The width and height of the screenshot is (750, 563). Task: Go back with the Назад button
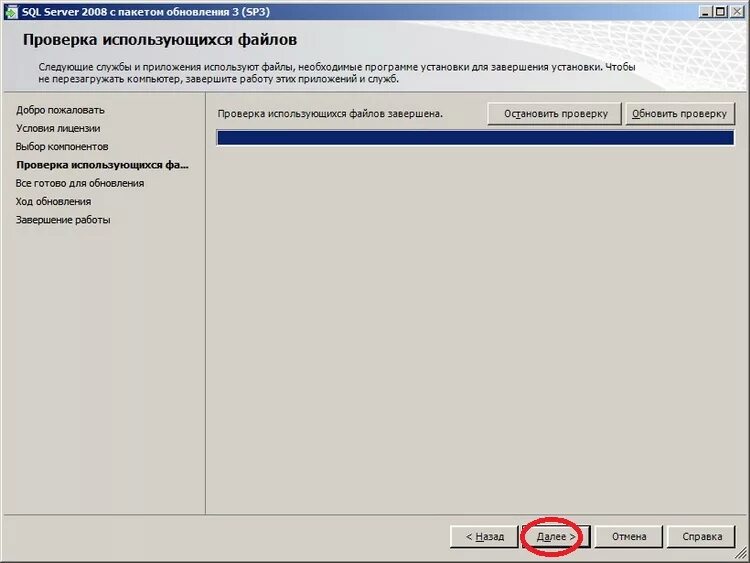(485, 537)
